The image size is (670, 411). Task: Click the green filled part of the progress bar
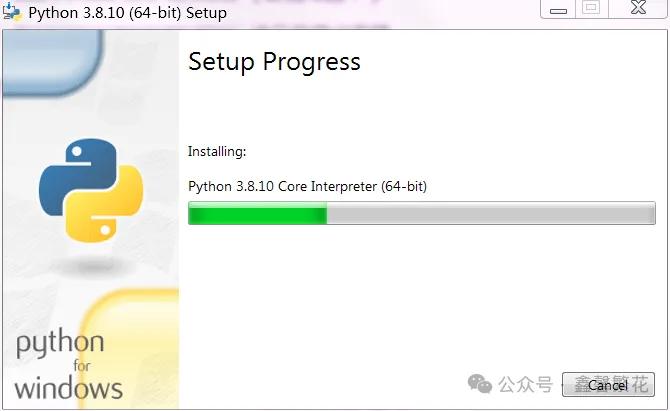[x=257, y=213]
